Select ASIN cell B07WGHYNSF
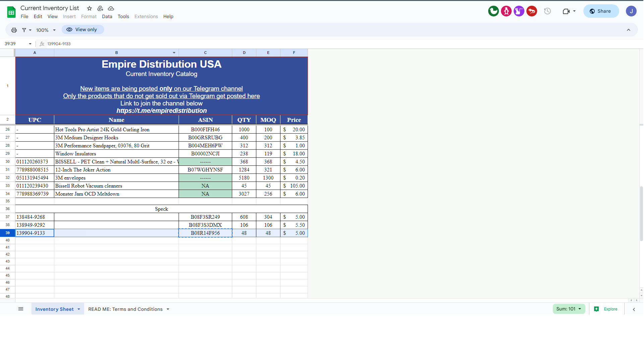 pos(205,170)
